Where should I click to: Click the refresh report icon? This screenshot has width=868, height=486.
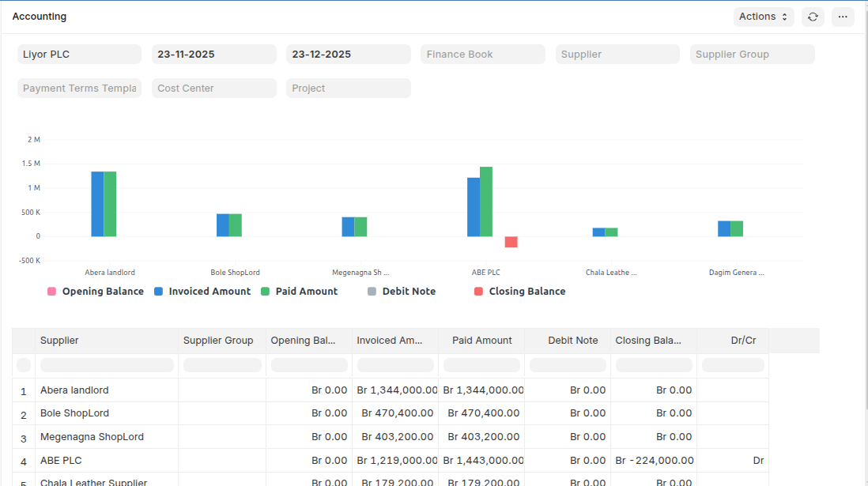coord(813,17)
